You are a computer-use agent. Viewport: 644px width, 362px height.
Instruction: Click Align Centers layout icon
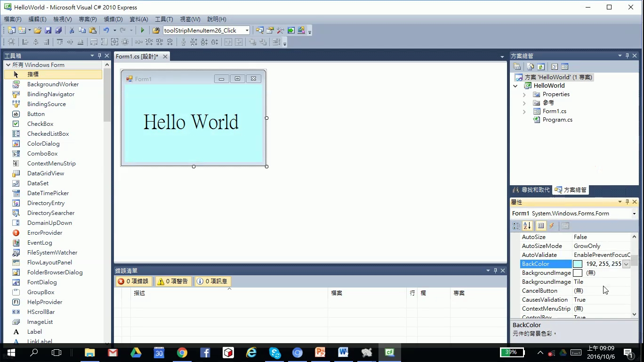(x=36, y=42)
